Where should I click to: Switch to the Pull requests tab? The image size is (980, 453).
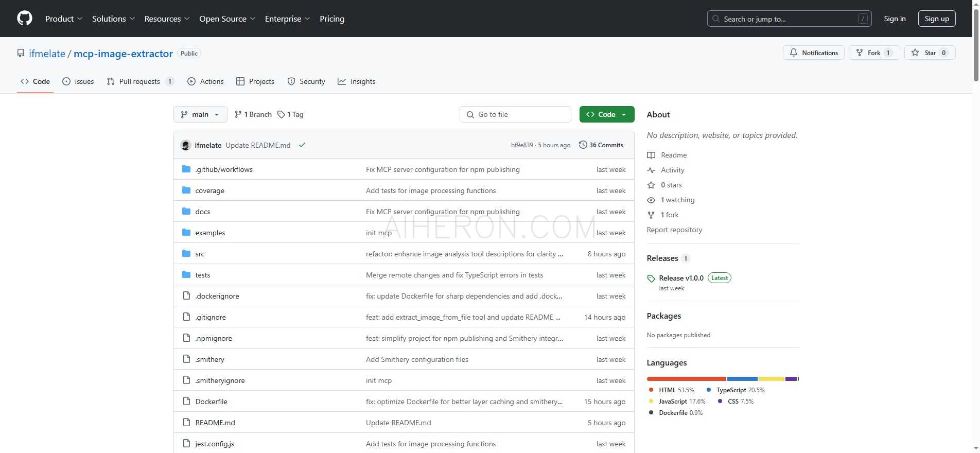pos(140,81)
